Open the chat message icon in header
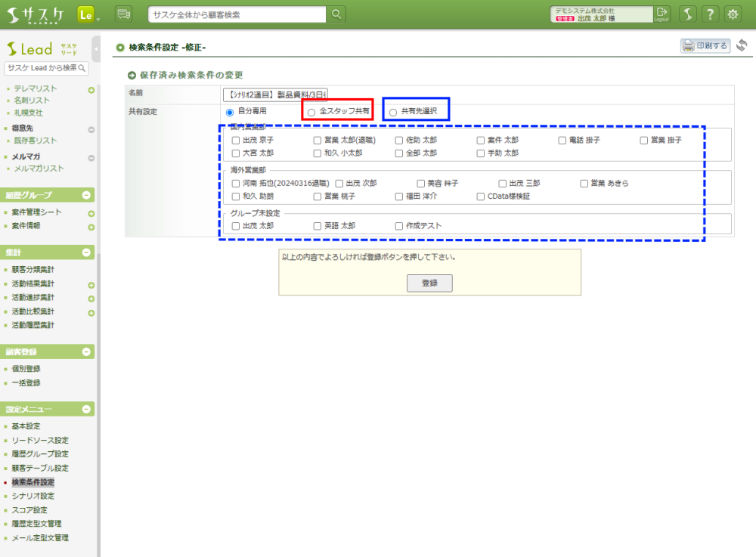This screenshot has width=756, height=557. coord(123,14)
